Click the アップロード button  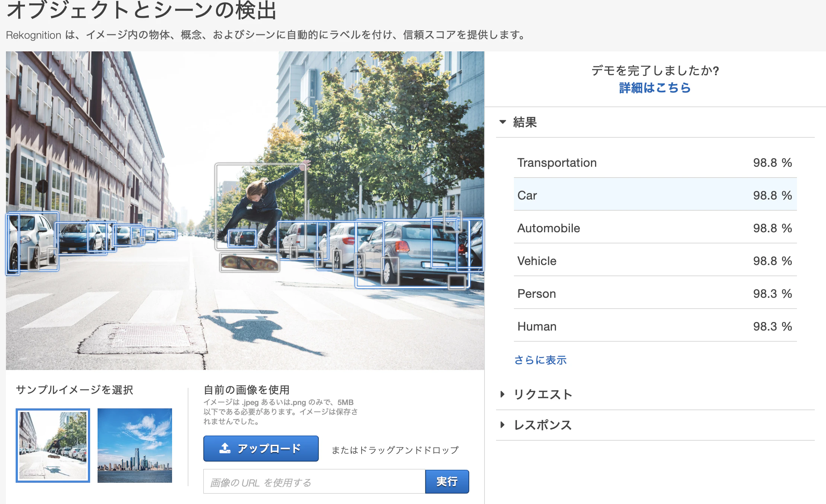pyautogui.click(x=261, y=449)
